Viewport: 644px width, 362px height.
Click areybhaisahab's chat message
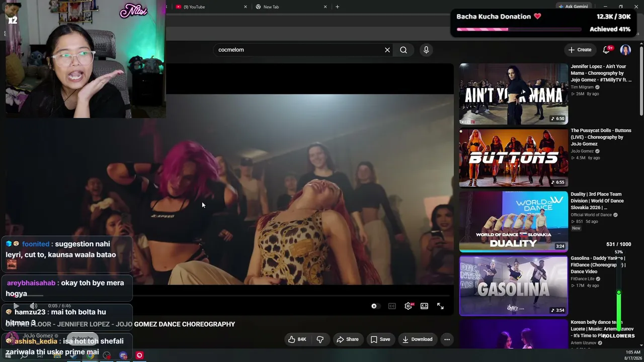(x=67, y=288)
